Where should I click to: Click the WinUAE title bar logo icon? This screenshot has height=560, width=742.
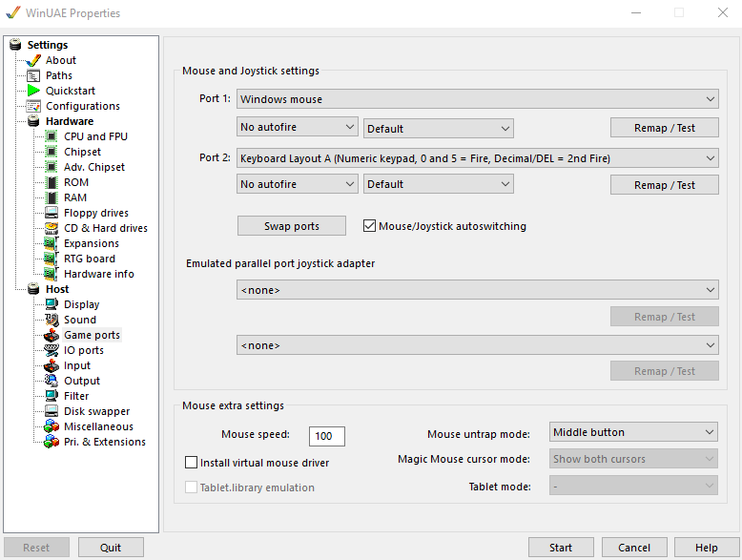(13, 12)
